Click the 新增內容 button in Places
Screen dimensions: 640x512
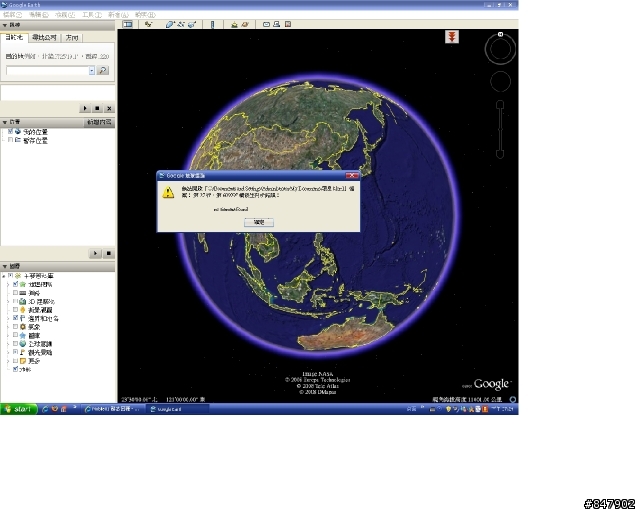point(99,122)
